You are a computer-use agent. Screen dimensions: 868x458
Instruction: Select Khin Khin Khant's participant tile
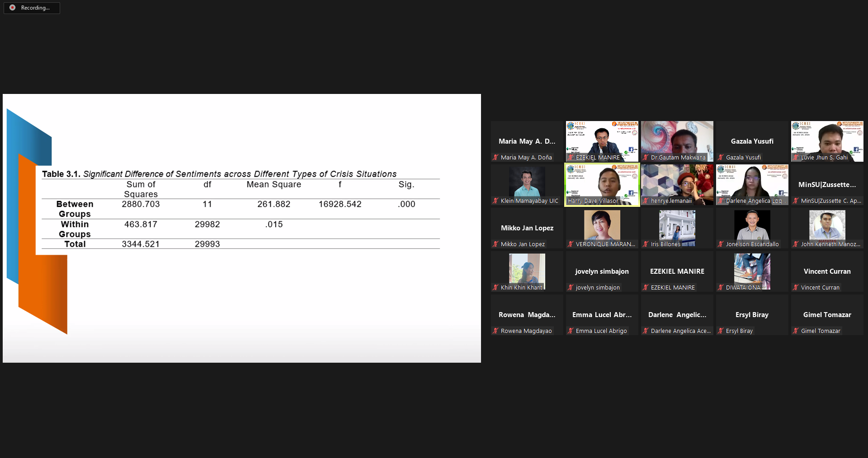527,271
